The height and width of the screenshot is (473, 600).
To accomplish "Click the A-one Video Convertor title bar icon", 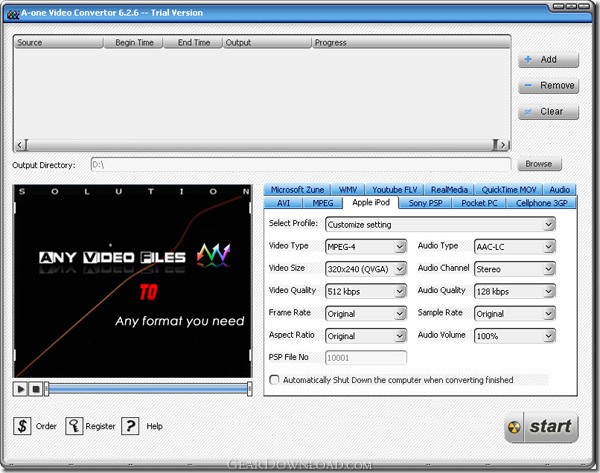I will (x=13, y=14).
